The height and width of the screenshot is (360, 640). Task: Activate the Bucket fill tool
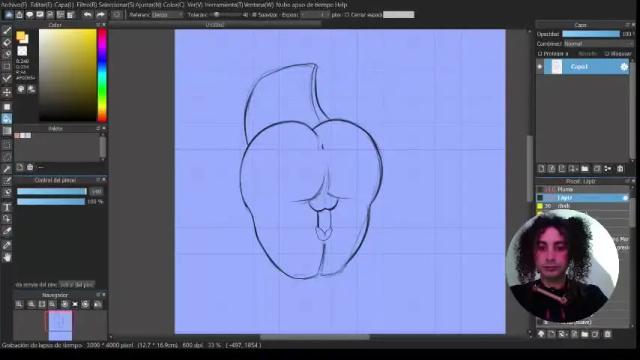coord(7,119)
